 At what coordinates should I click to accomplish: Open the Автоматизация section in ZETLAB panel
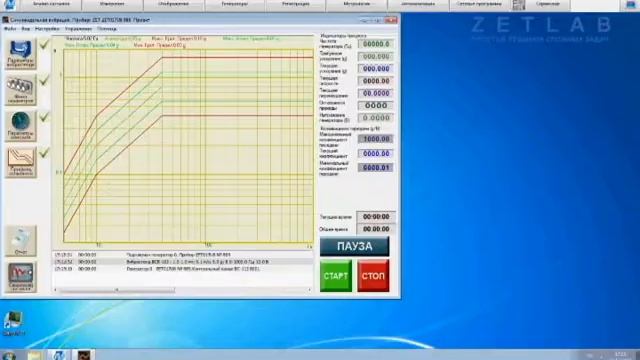[418, 4]
